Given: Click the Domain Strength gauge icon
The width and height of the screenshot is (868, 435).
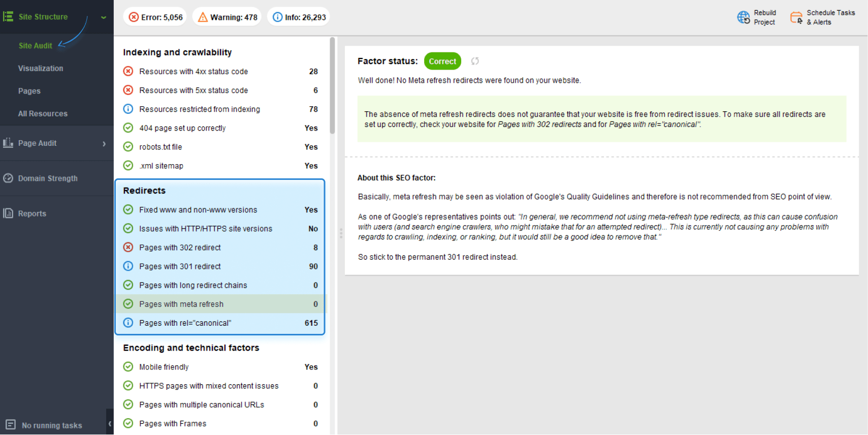Looking at the screenshot, I should [8, 178].
